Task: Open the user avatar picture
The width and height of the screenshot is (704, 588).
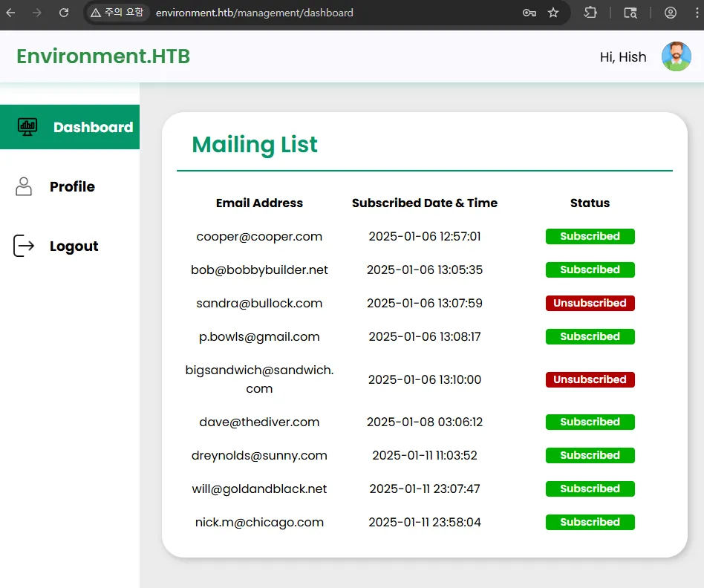Action: (x=677, y=56)
